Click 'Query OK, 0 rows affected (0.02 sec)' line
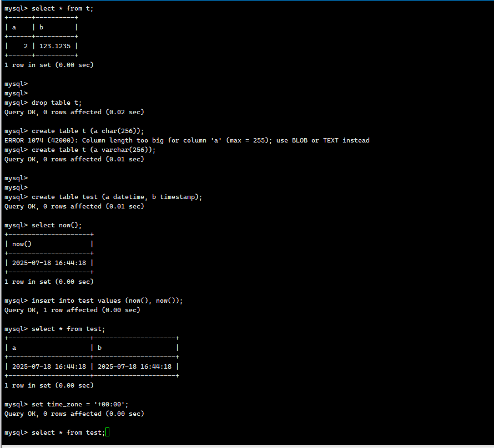This screenshot has height=448, width=494. pos(74,112)
